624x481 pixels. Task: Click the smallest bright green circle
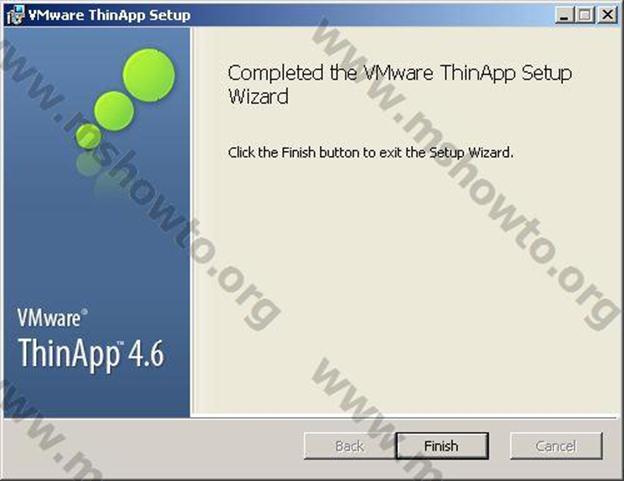pos(88,136)
